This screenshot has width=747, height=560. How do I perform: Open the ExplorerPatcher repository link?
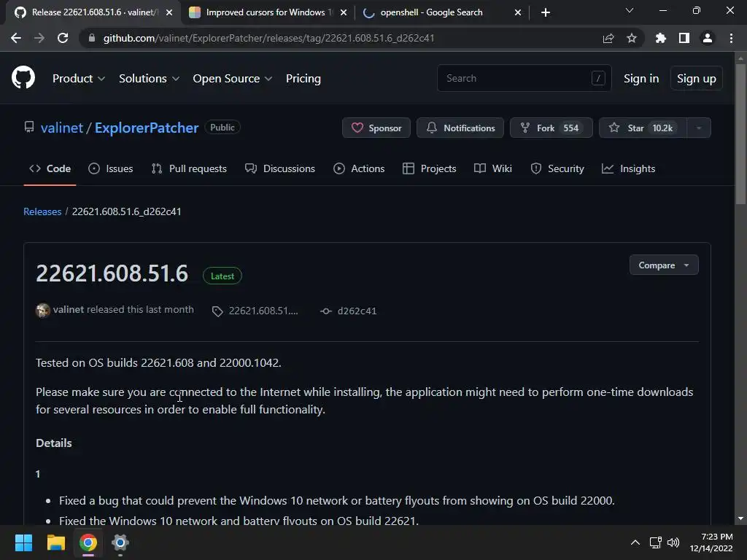[146, 128]
